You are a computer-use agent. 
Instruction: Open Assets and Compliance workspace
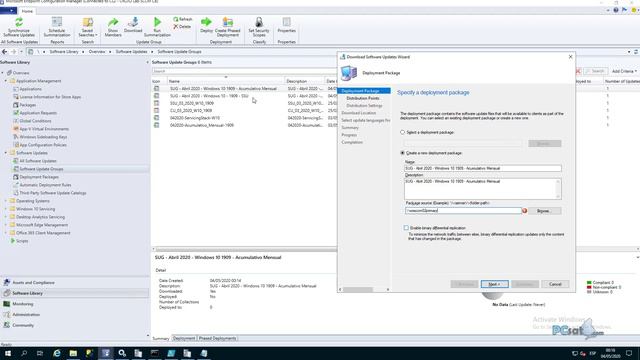click(x=75, y=282)
